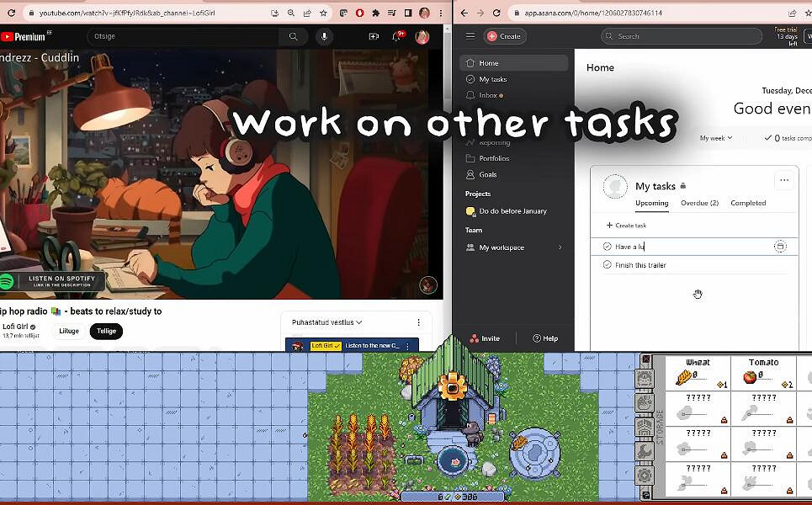This screenshot has height=505, width=812.
Task: Close the game's storage panel
Action: coord(646,360)
